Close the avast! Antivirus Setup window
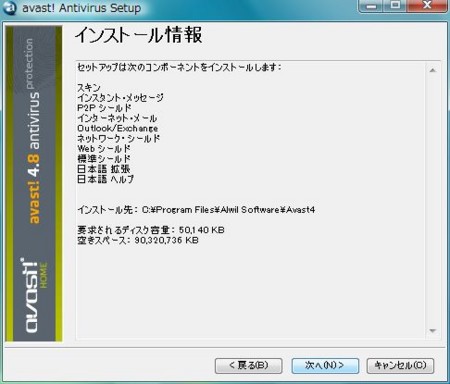The image size is (450, 384). click(427, 6)
